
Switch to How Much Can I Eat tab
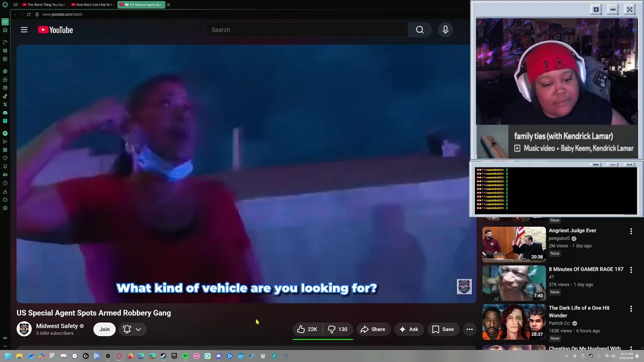pos(92,5)
